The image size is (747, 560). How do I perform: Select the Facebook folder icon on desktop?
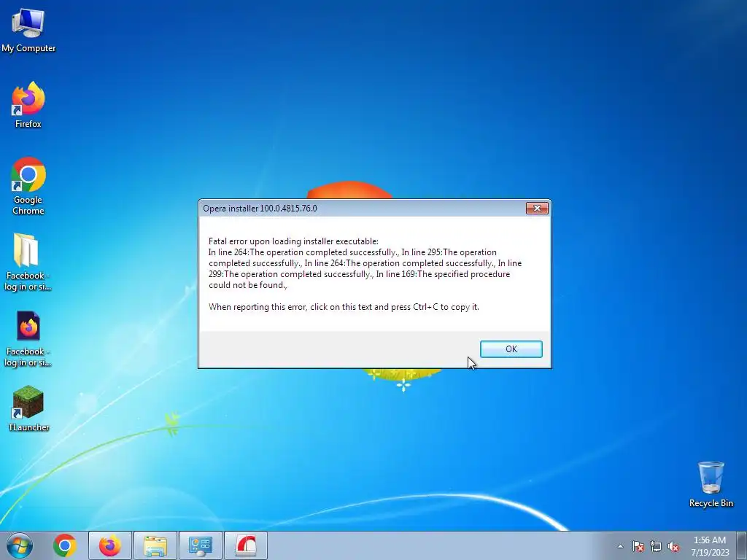(x=28, y=262)
